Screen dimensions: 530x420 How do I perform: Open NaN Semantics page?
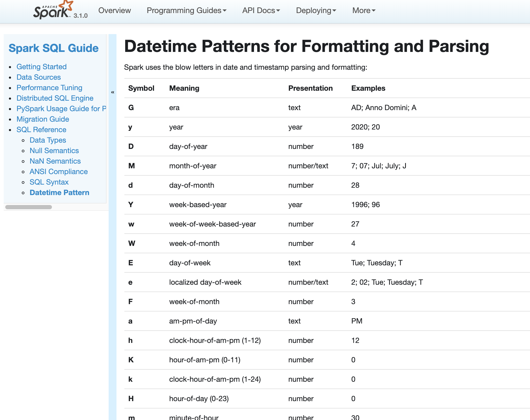[55, 161]
